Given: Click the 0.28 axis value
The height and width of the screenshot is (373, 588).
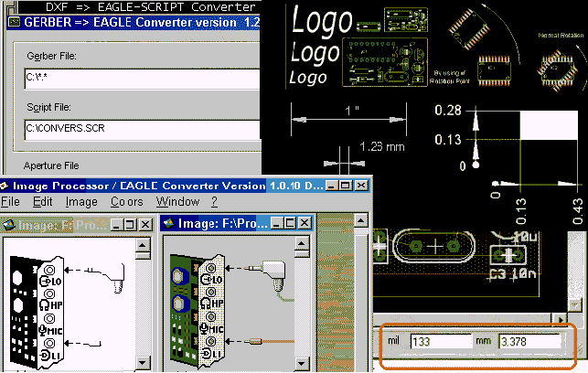Looking at the screenshot, I should click(448, 111).
